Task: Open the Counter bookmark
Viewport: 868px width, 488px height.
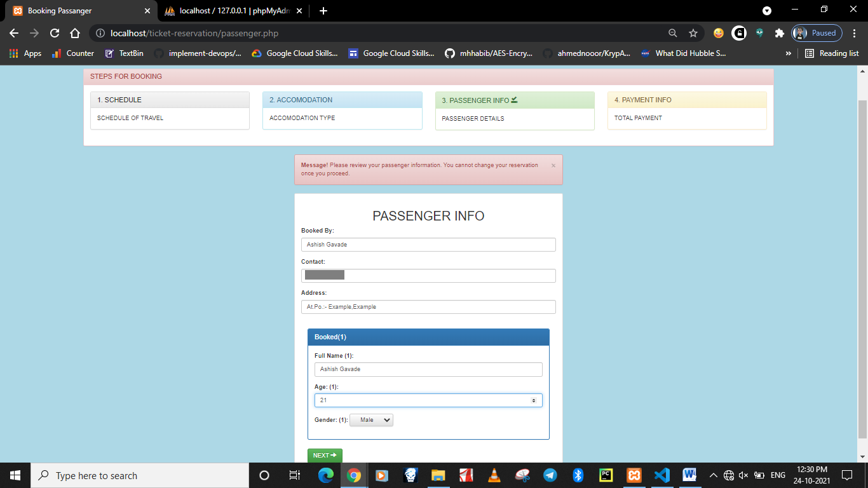Action: [x=72, y=53]
